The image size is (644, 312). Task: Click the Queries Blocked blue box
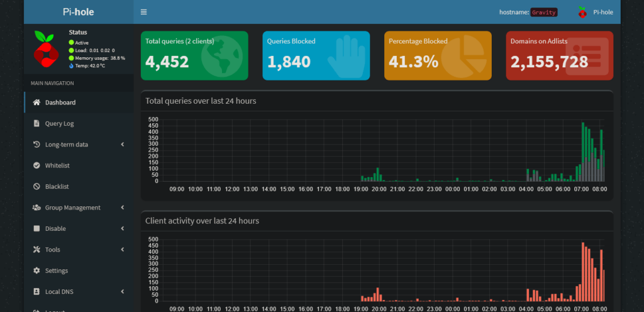pos(316,55)
